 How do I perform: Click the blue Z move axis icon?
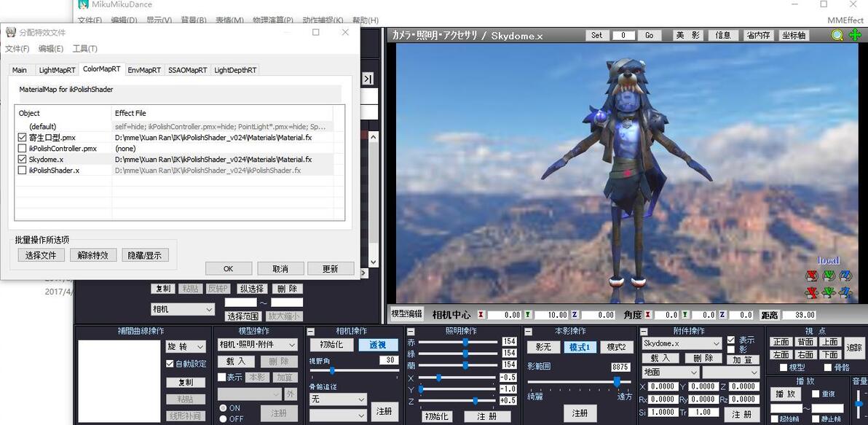pos(845,292)
